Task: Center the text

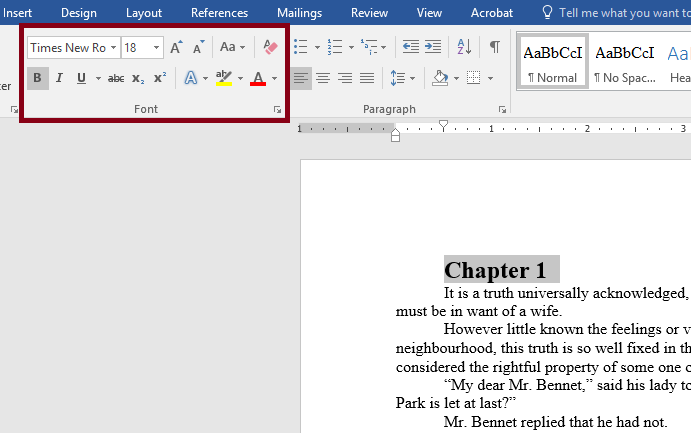Action: [323, 78]
